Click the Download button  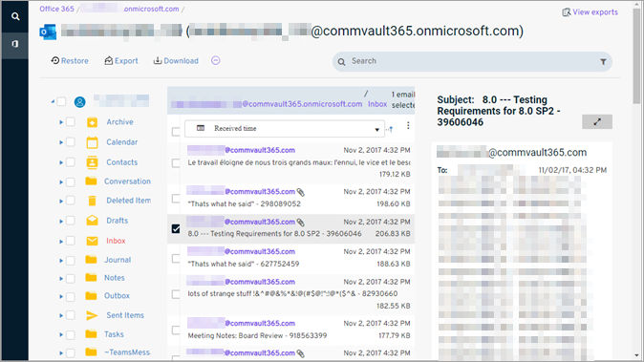(176, 61)
